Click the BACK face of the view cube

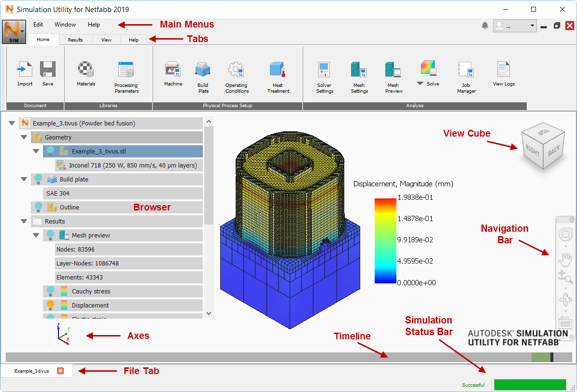(554, 150)
